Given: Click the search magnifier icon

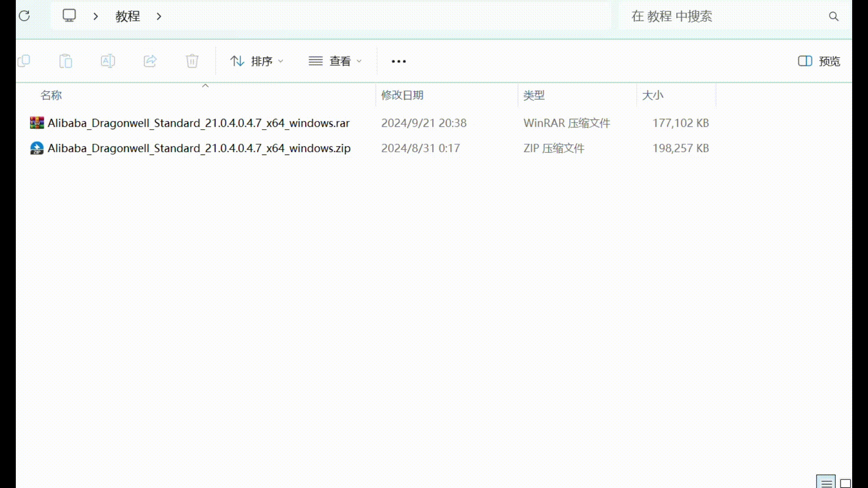Looking at the screenshot, I should 834,16.
